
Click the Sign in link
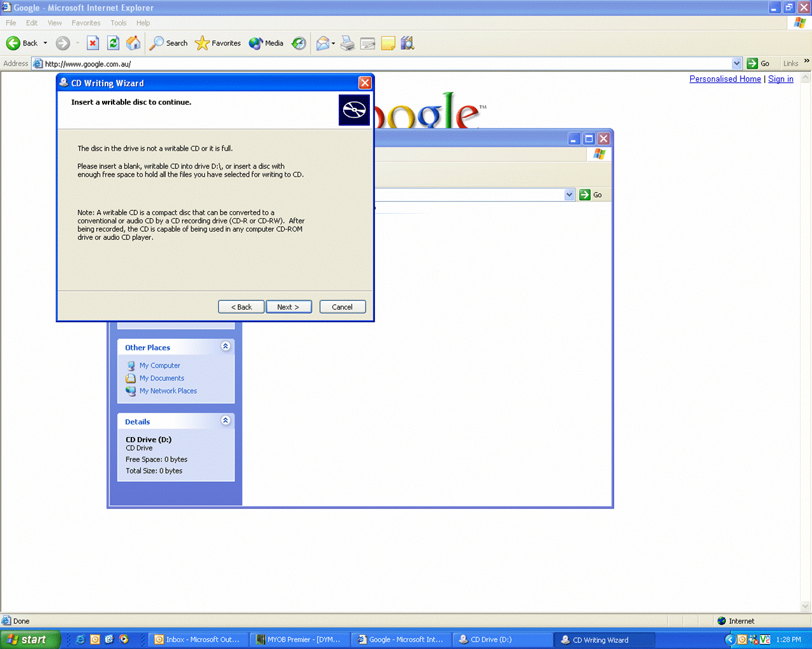[x=781, y=79]
